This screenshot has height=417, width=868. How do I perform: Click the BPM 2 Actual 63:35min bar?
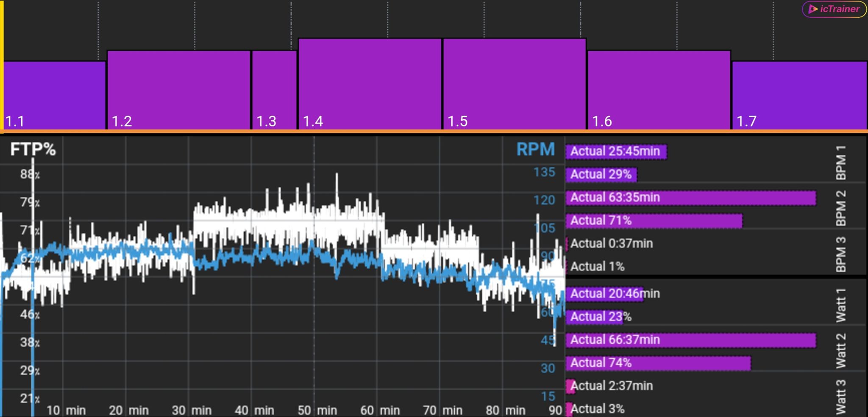coord(690,198)
